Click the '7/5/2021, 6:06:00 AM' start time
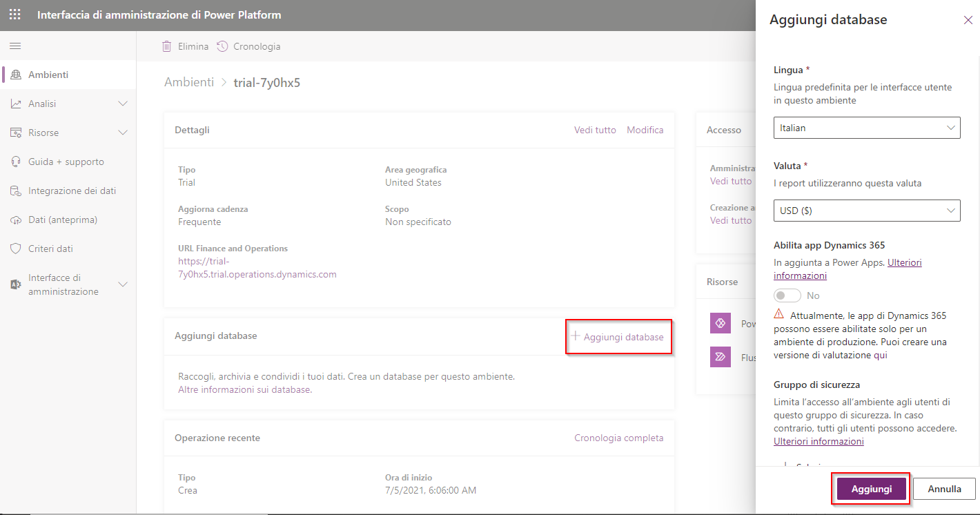Screen dimensions: 980x515 [x=431, y=490]
